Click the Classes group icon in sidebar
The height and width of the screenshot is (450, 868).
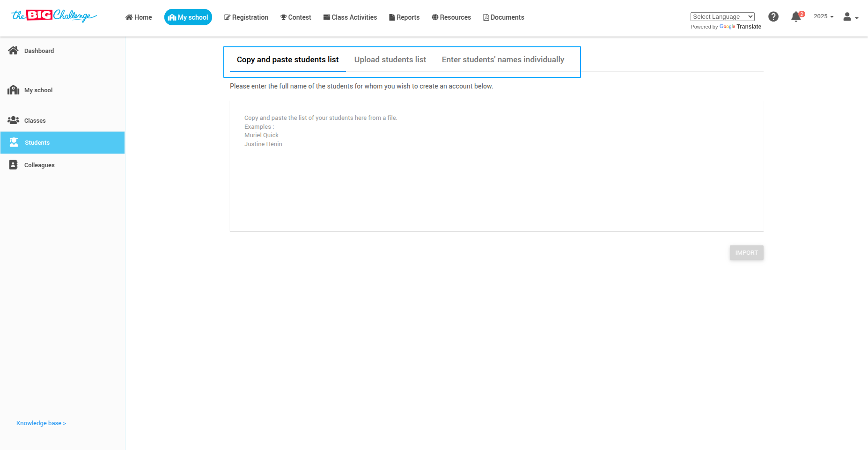(x=13, y=120)
